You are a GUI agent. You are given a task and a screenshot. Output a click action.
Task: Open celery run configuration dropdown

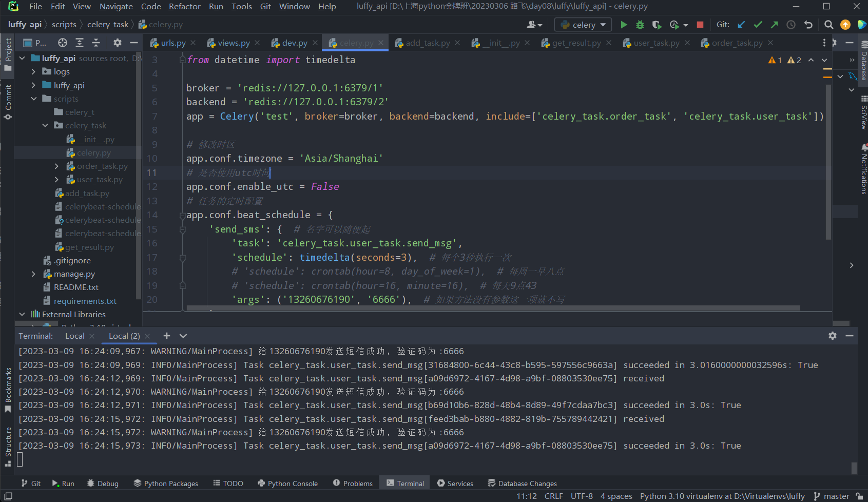tap(583, 25)
